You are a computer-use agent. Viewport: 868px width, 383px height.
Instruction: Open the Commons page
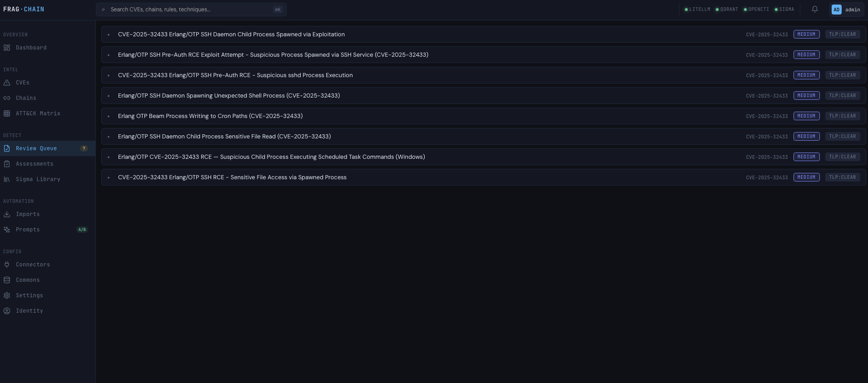[47, 280]
